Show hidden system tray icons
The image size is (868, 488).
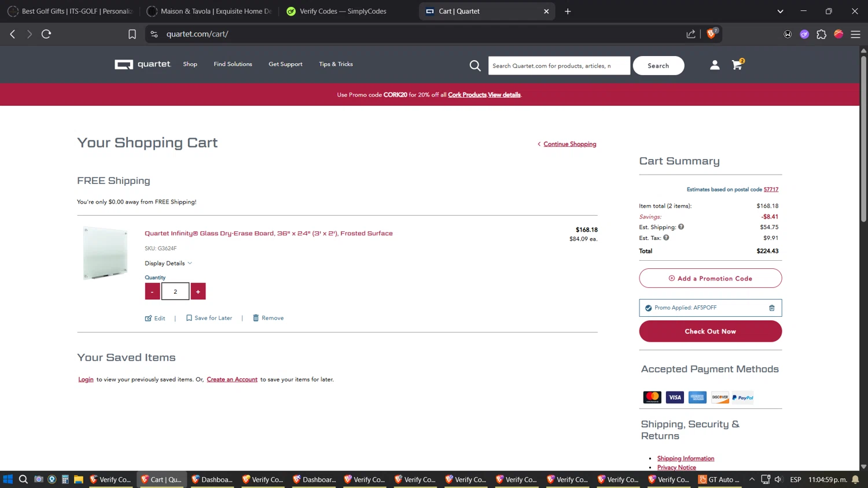752,479
